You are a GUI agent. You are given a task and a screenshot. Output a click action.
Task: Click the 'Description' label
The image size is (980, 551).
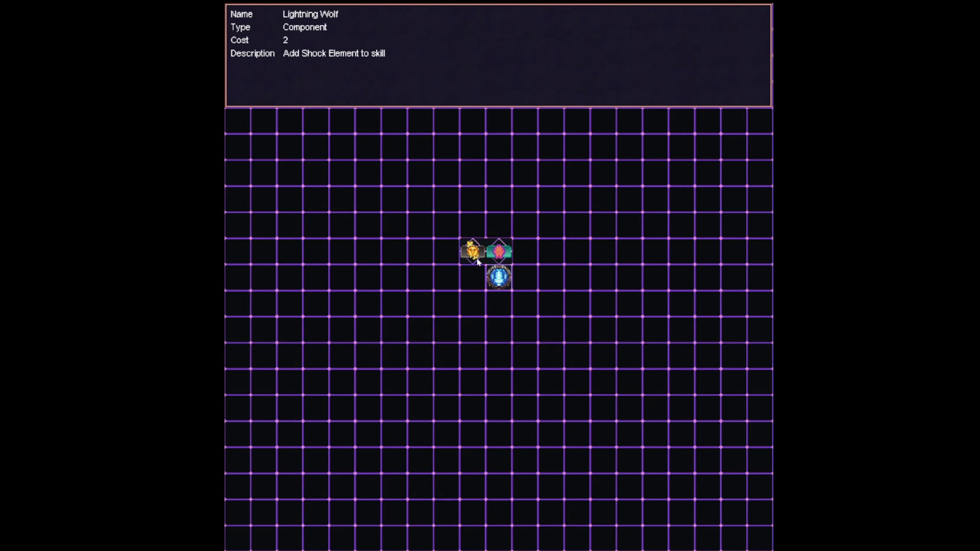pyautogui.click(x=252, y=53)
